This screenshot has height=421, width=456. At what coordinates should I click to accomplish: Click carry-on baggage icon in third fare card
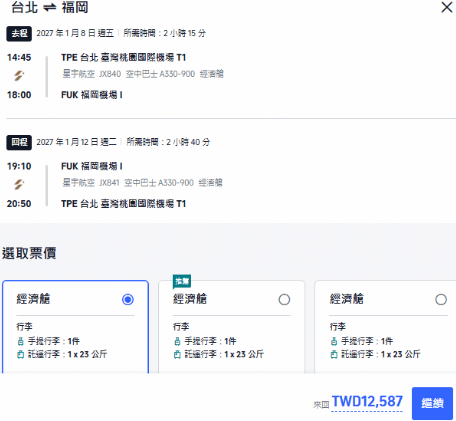(x=334, y=341)
